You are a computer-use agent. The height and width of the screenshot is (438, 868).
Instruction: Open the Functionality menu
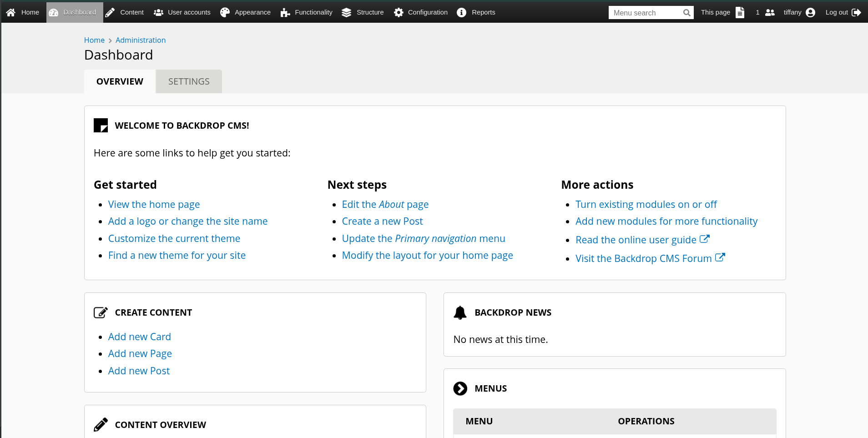click(x=307, y=12)
